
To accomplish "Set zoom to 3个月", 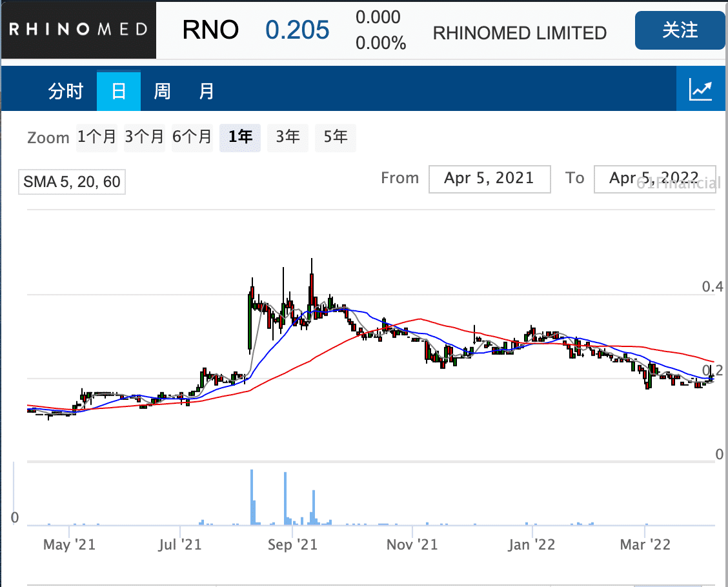I will [145, 137].
